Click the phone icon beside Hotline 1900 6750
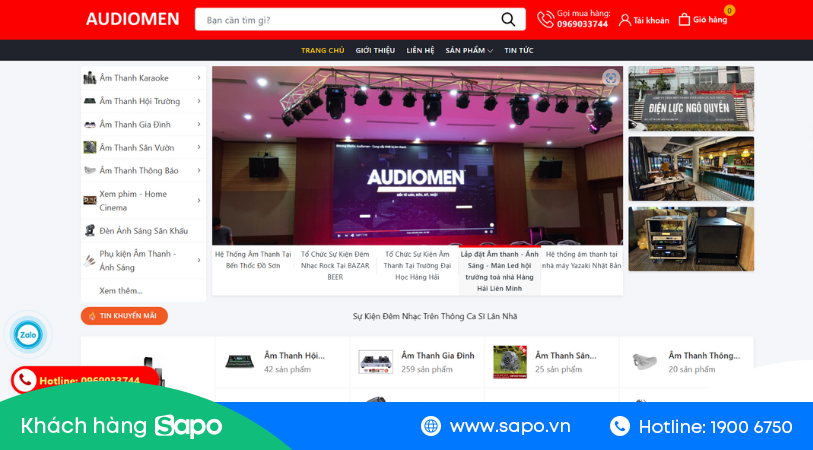This screenshot has height=450, width=813. (620, 426)
